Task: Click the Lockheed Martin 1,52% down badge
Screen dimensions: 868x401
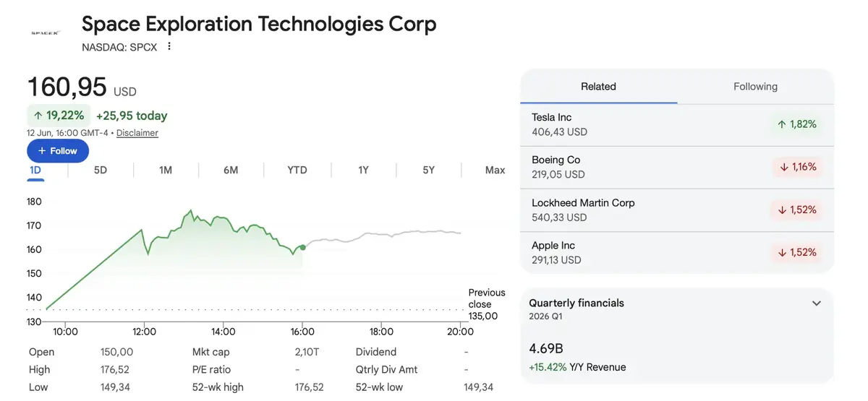Action: pos(797,210)
